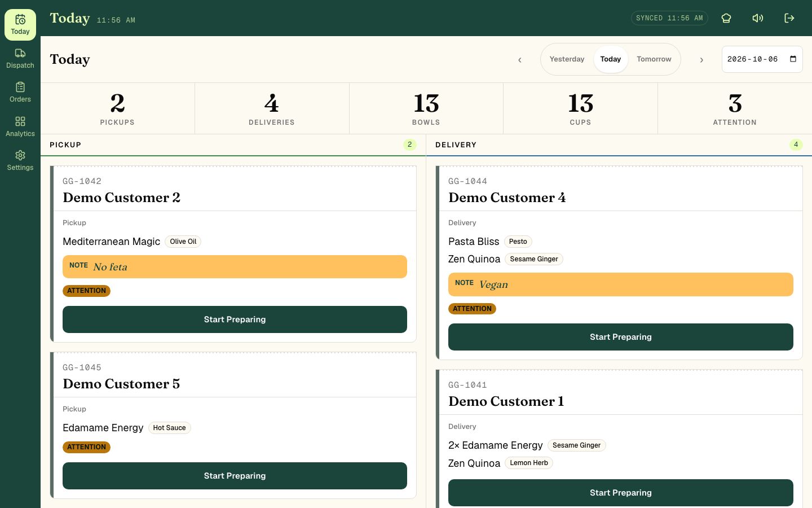The height and width of the screenshot is (508, 812).
Task: Open Settings gear in the sidebar
Action: coord(20,155)
